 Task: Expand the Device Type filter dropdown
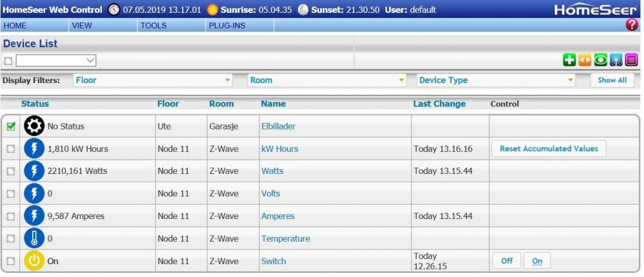point(495,81)
